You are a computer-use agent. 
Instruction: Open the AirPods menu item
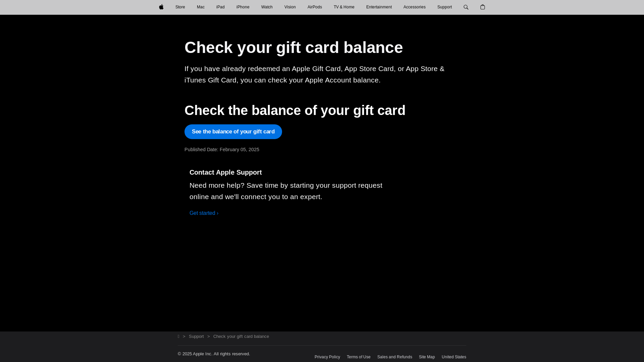click(x=315, y=7)
